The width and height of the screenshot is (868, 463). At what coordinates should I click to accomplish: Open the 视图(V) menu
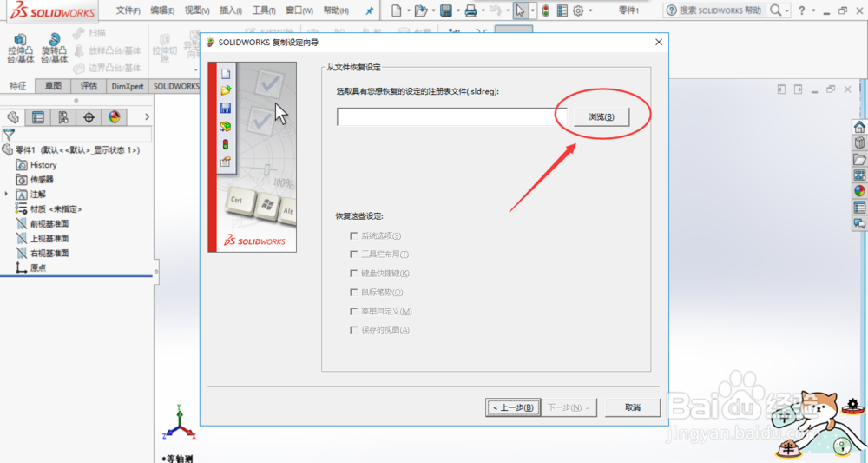[197, 10]
